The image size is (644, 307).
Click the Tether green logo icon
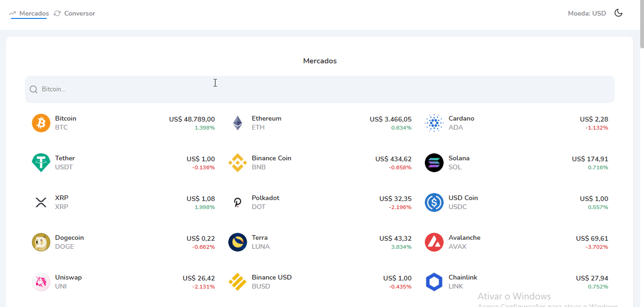point(41,163)
